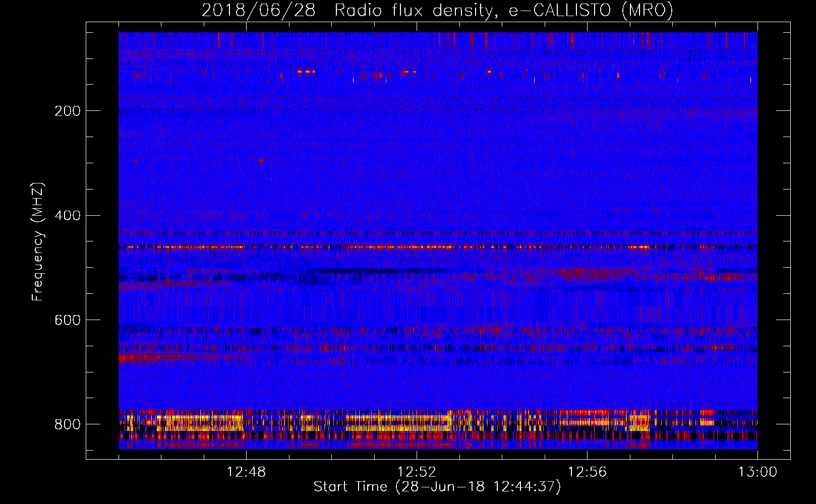The height and width of the screenshot is (504, 816).
Task: Click the 'Frequency (MHZ)' axis label
Action: 38,241
